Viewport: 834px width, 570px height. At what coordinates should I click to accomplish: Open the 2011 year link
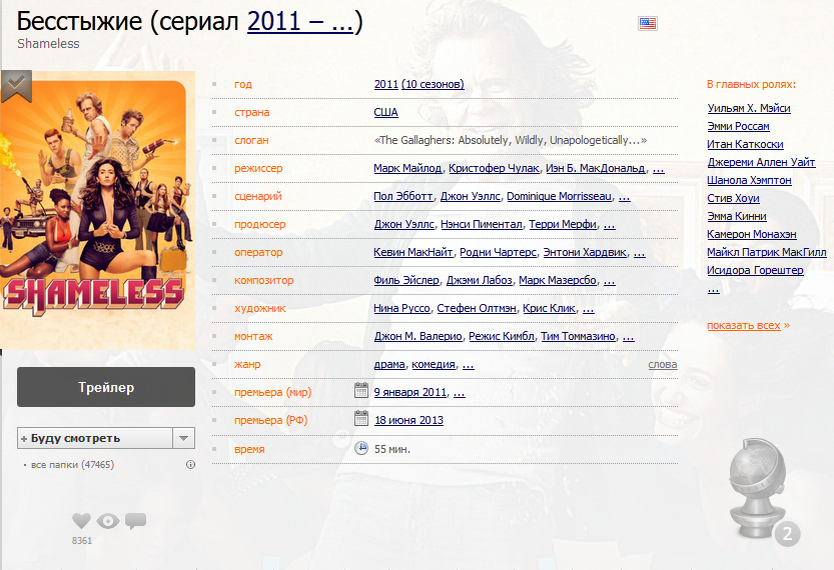pyautogui.click(x=386, y=84)
